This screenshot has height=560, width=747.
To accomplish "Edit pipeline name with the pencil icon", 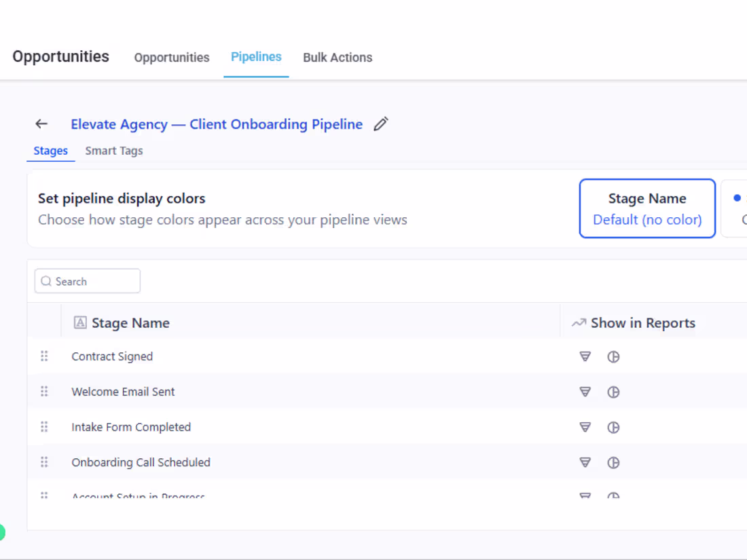I will [x=381, y=124].
